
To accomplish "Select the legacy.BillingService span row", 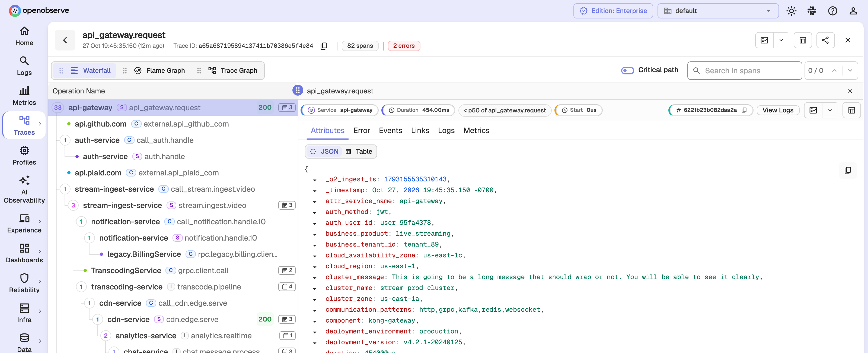I will (x=173, y=254).
